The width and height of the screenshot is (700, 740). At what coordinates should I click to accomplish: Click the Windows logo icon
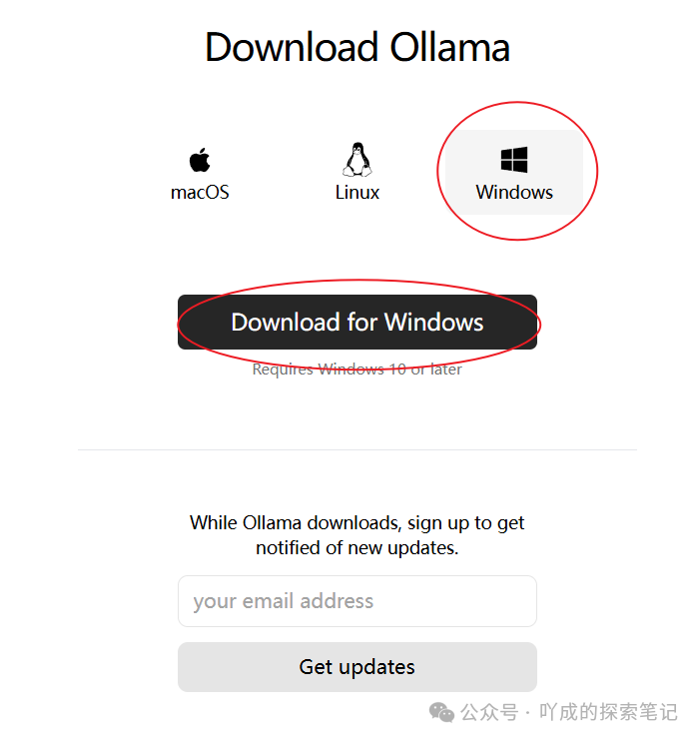pyautogui.click(x=514, y=160)
